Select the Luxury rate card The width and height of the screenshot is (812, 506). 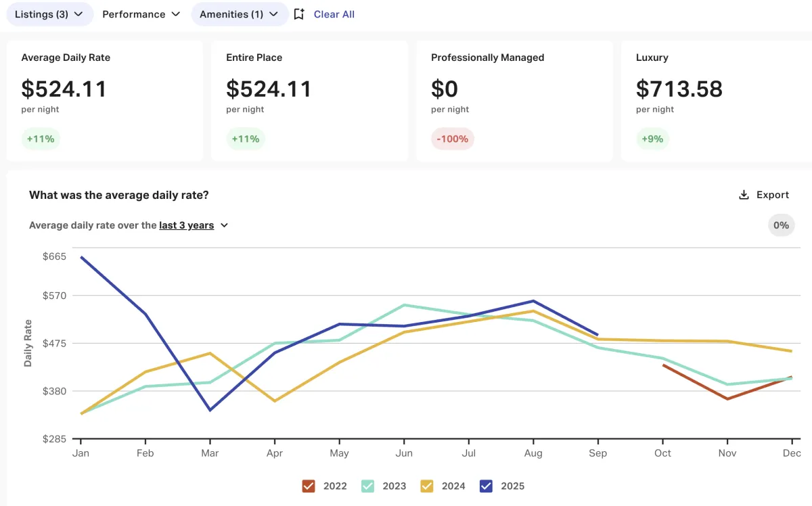(x=716, y=100)
